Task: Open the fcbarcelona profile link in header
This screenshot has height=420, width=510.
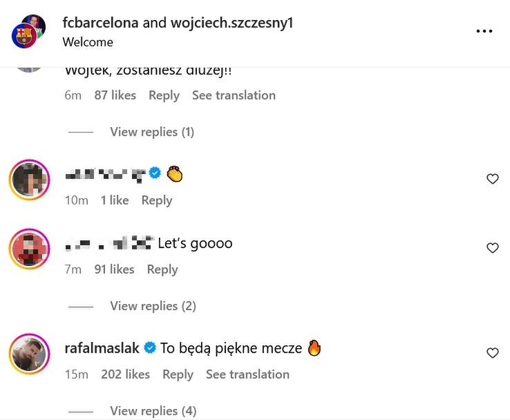Action: pyautogui.click(x=100, y=23)
